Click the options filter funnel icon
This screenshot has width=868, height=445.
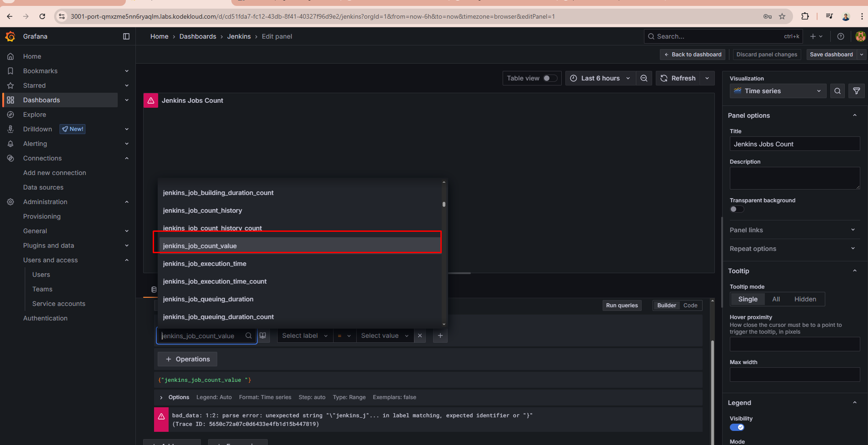click(x=857, y=91)
